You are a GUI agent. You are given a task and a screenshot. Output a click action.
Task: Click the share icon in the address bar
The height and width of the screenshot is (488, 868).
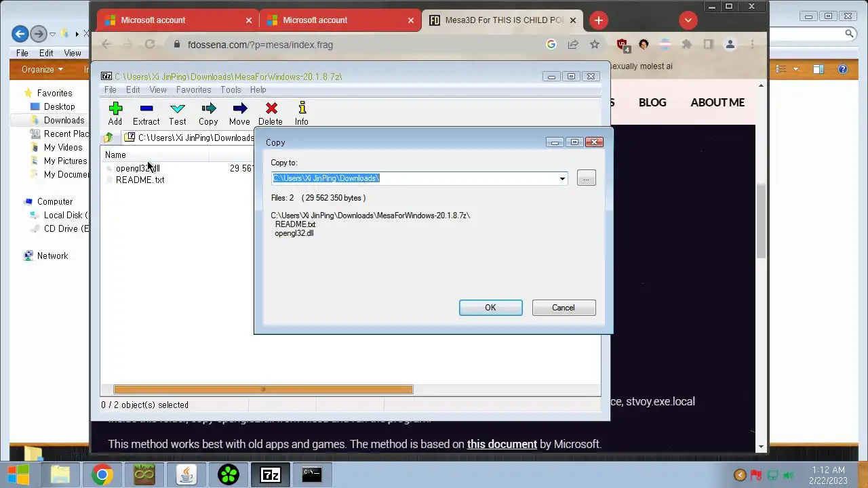(573, 45)
